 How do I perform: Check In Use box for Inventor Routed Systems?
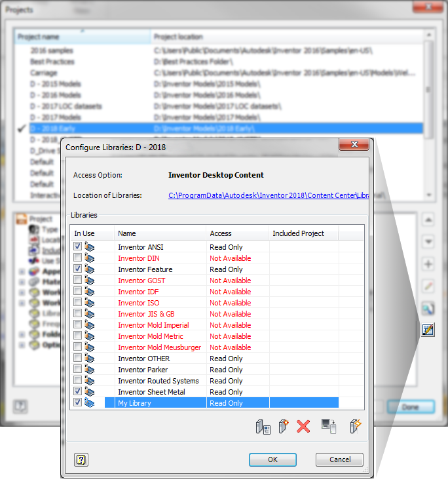click(x=78, y=380)
